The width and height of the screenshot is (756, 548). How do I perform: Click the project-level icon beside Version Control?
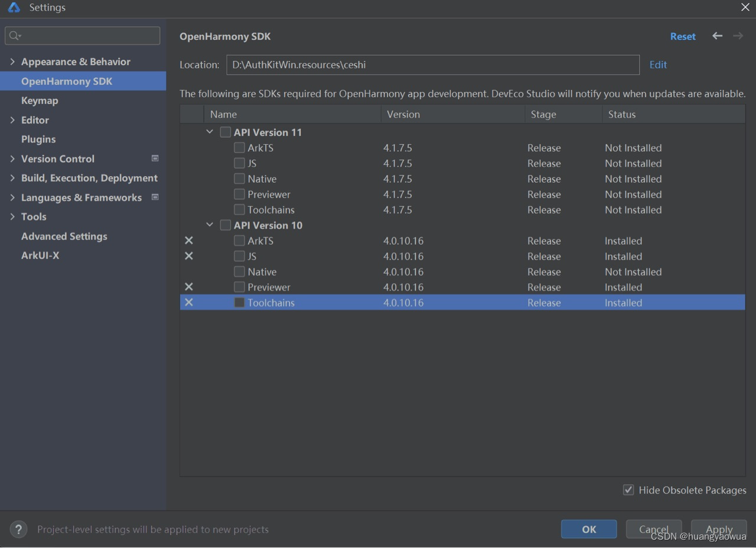[155, 158]
